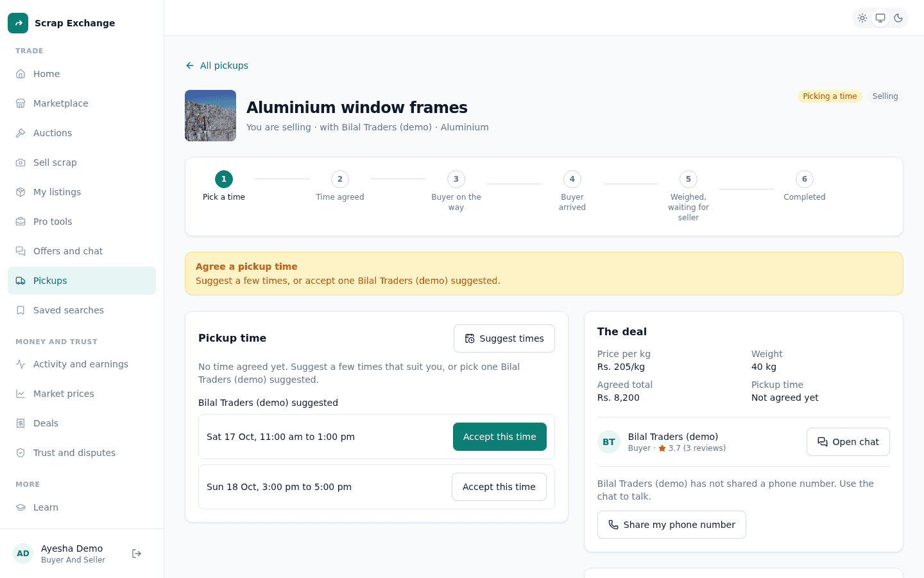This screenshot has width=924, height=578.
Task: Click the Suggest times button
Action: 504,338
